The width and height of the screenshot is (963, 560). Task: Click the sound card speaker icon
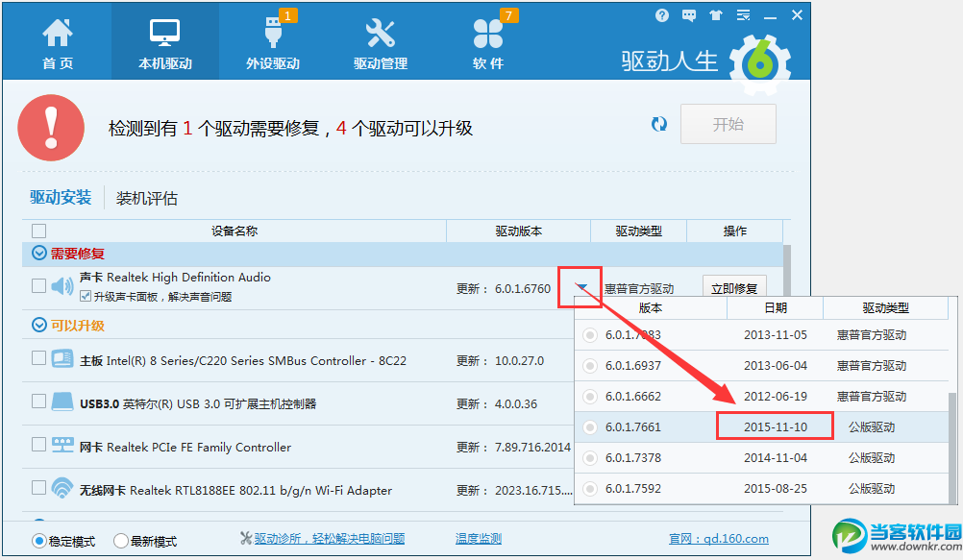(62, 286)
